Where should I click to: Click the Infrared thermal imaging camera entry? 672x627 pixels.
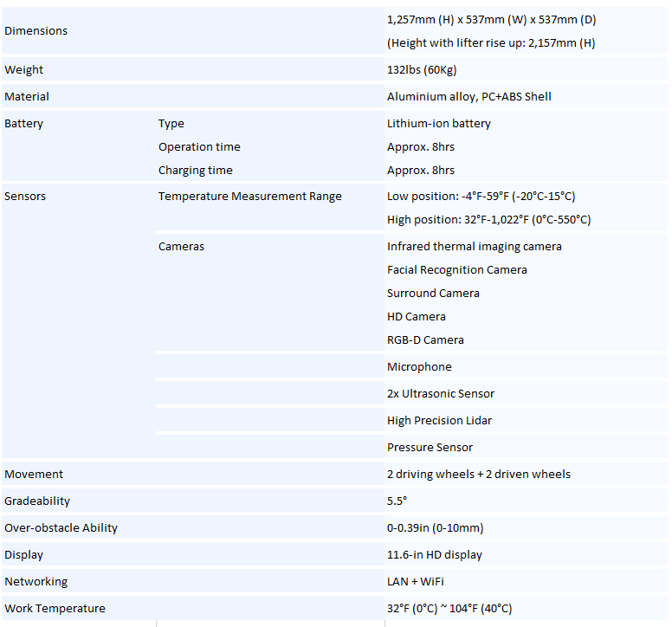[x=474, y=247]
